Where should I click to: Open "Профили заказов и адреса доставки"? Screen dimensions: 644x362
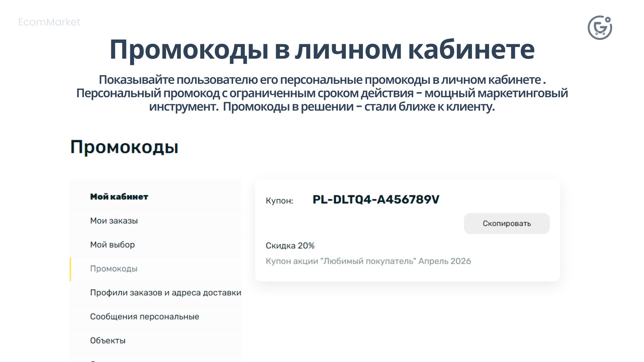point(165,293)
